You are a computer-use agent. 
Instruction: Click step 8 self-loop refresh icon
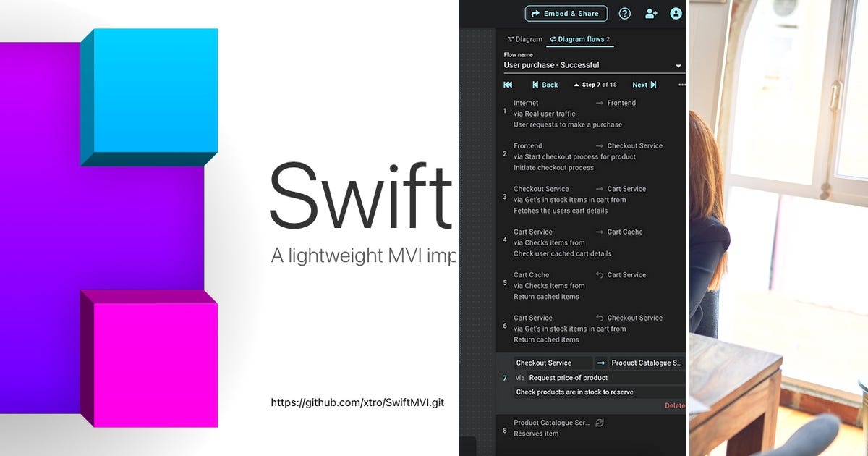click(x=600, y=423)
